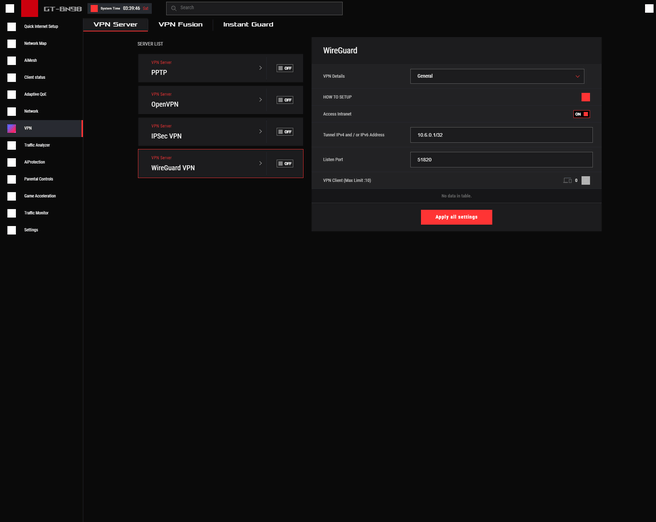656x522 pixels.
Task: Click the red ROG logo beside GT-BN98
Action: (x=29, y=8)
